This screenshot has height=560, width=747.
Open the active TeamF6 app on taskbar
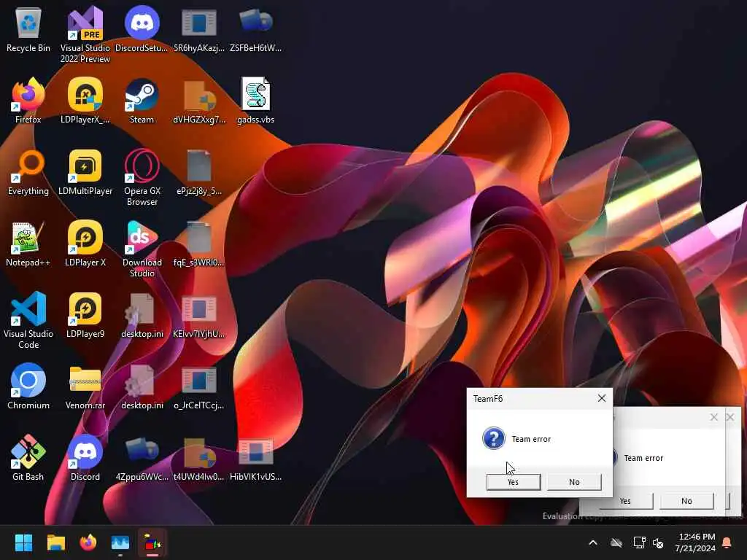[x=152, y=542]
